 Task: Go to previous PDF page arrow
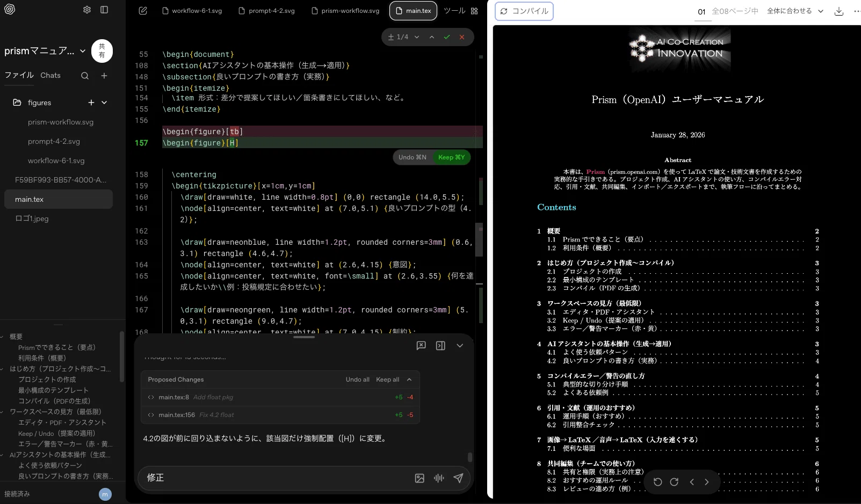click(x=692, y=482)
